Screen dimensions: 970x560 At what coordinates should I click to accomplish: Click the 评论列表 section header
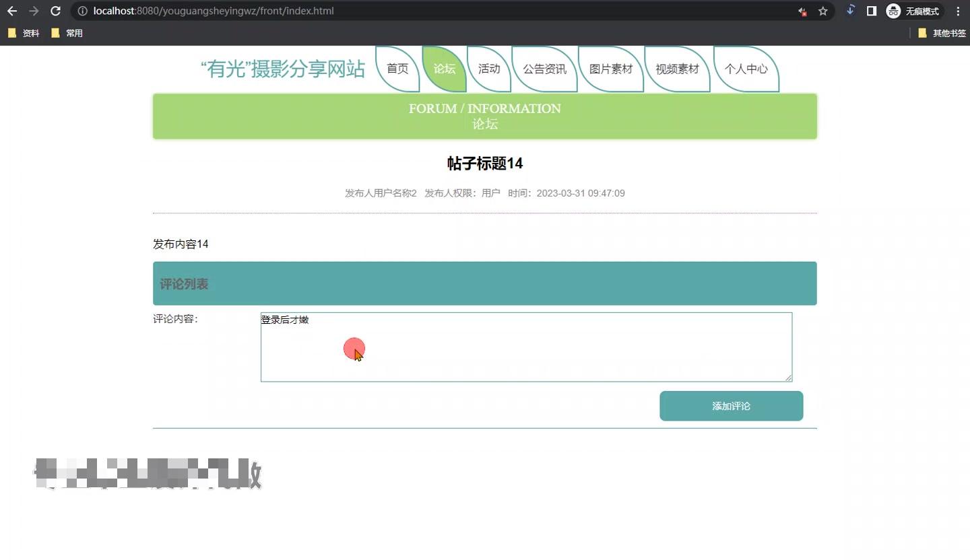(485, 283)
